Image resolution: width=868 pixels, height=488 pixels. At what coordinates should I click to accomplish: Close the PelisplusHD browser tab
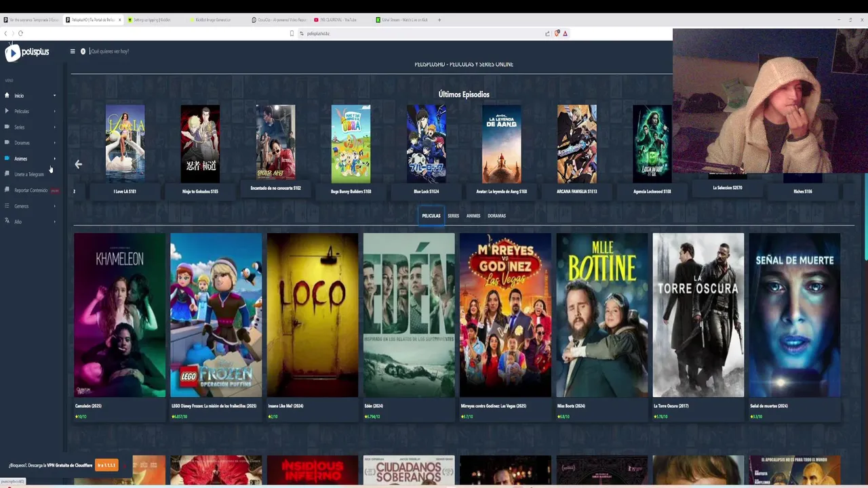pos(120,20)
